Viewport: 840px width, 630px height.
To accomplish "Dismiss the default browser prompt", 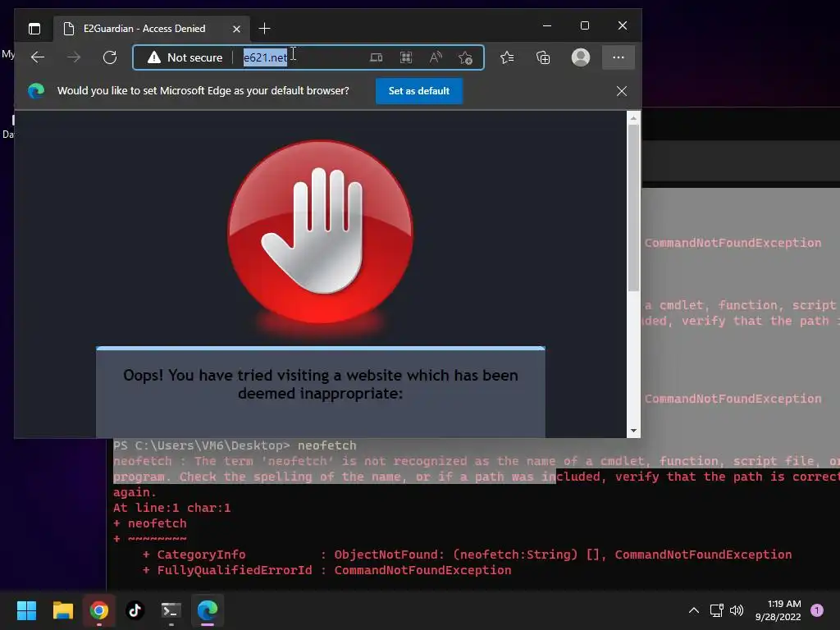I will [622, 91].
